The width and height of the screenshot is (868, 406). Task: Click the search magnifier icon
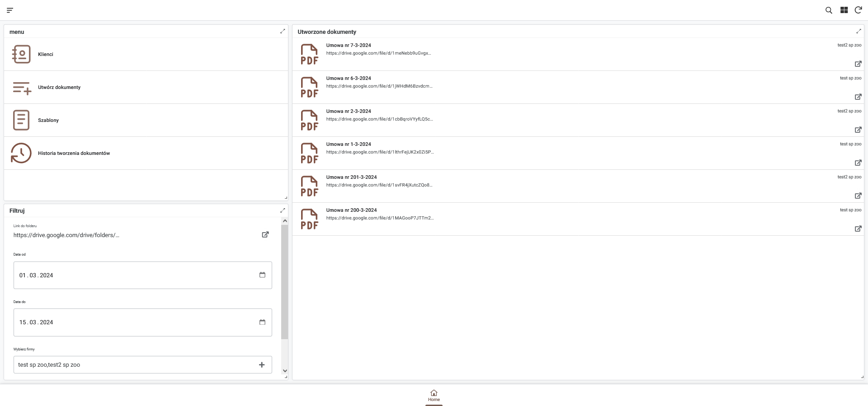tap(829, 10)
